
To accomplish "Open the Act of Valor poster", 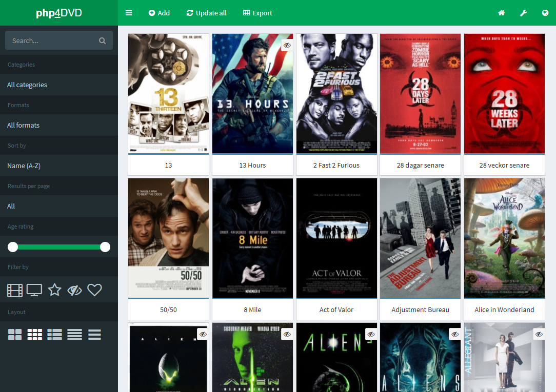I will (x=336, y=238).
